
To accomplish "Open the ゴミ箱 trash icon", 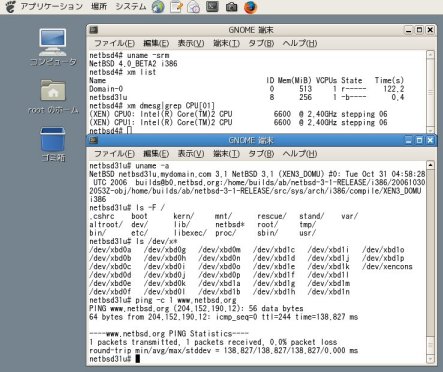I will click(53, 144).
